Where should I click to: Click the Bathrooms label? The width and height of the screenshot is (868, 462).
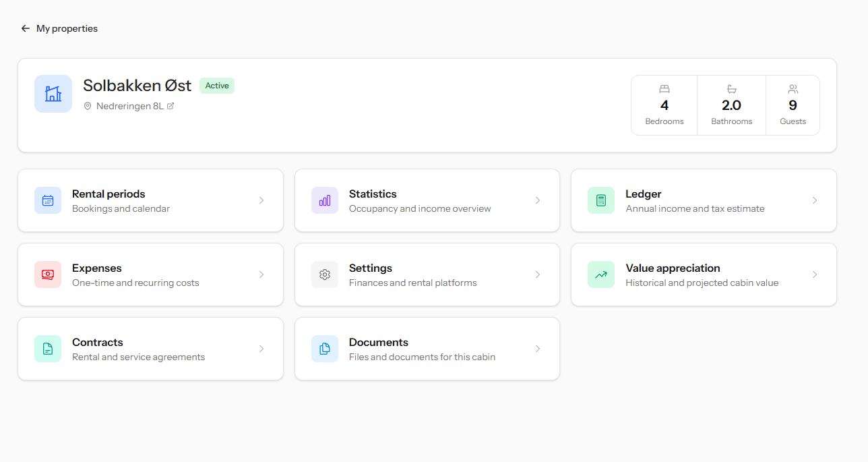coord(732,121)
